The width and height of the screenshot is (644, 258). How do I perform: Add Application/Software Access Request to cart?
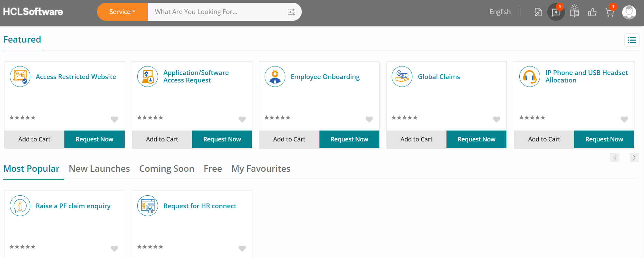pos(162,139)
